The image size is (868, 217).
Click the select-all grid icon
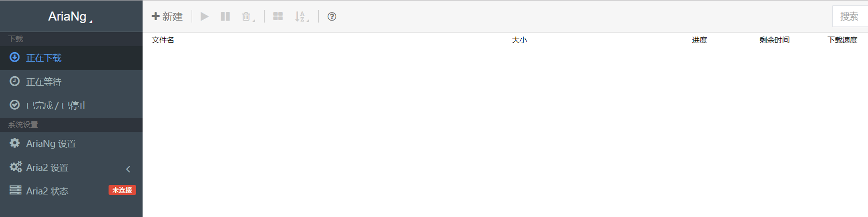(x=278, y=17)
